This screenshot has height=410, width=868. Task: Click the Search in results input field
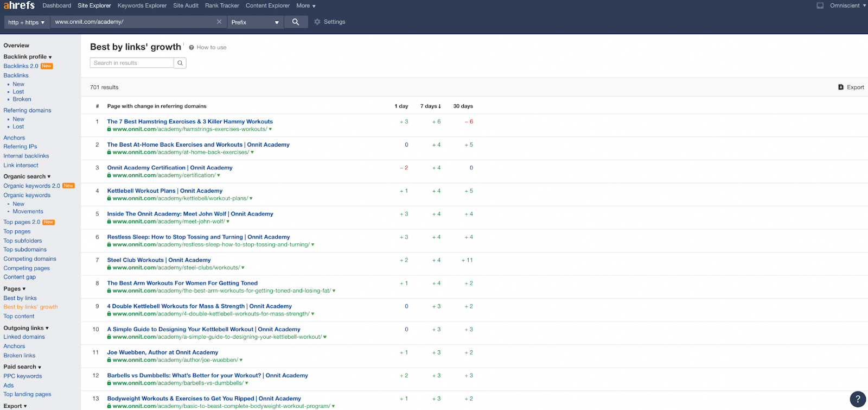coord(132,63)
